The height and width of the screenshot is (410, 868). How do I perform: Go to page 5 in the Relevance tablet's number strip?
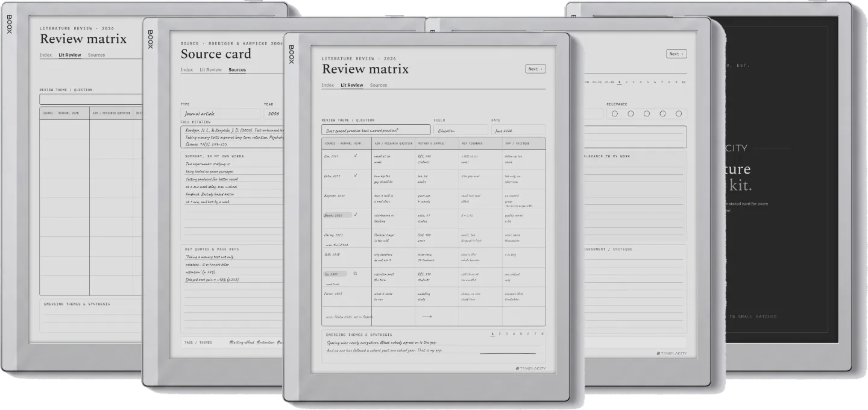click(648, 82)
